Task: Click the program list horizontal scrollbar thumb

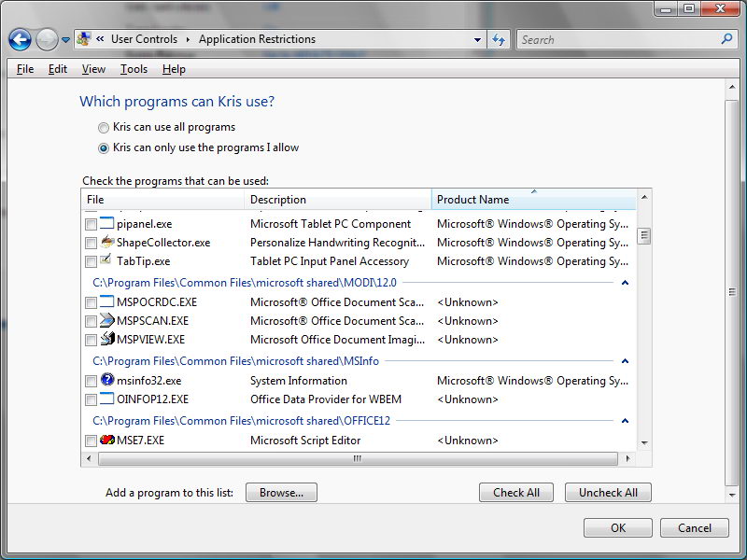Action: 358,458
